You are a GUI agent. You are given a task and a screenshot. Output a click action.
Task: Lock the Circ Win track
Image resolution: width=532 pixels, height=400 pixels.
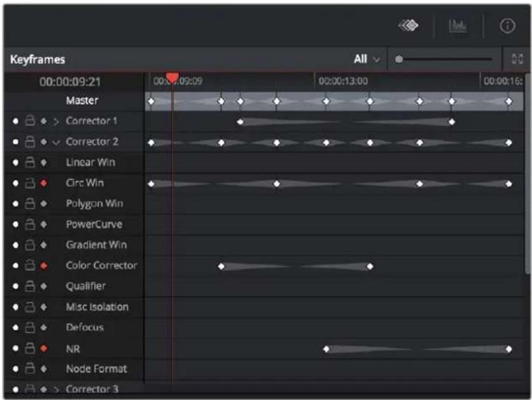pos(30,183)
